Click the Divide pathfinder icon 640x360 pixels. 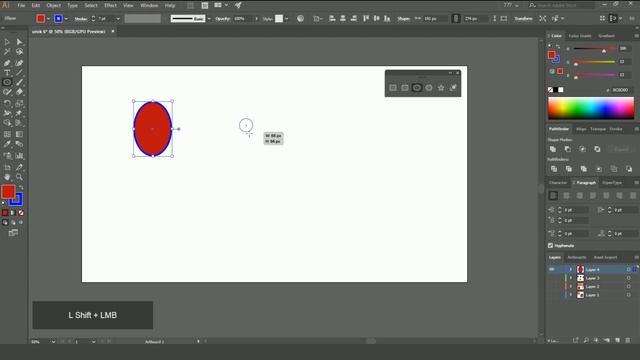pyautogui.click(x=554, y=169)
